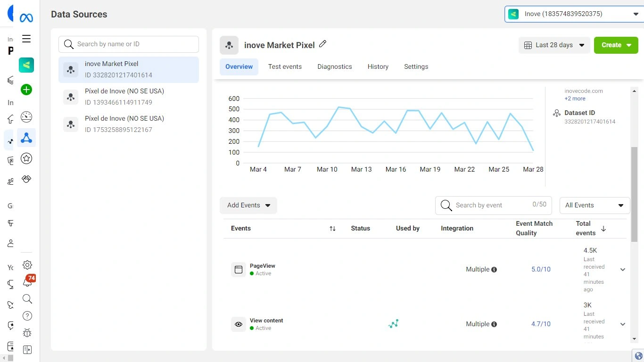Sort Events column with arrows icon
Screen dimensions: 644x362
tap(332, 229)
